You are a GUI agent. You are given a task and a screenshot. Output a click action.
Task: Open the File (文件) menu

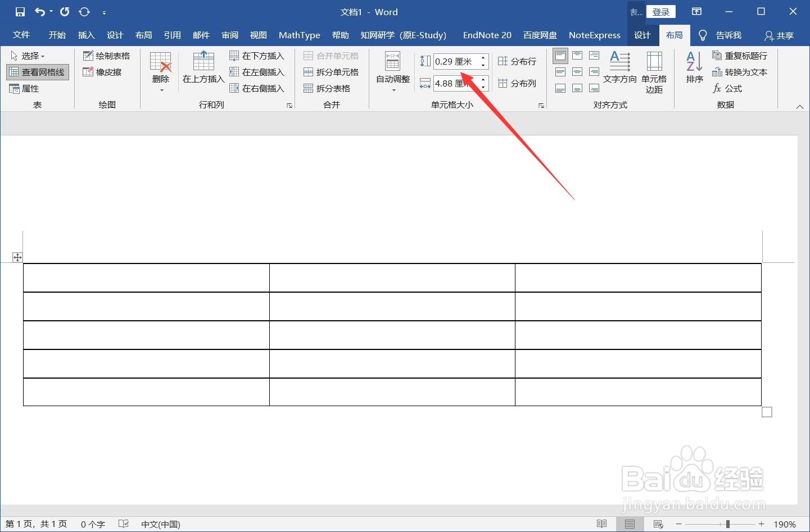coord(21,35)
